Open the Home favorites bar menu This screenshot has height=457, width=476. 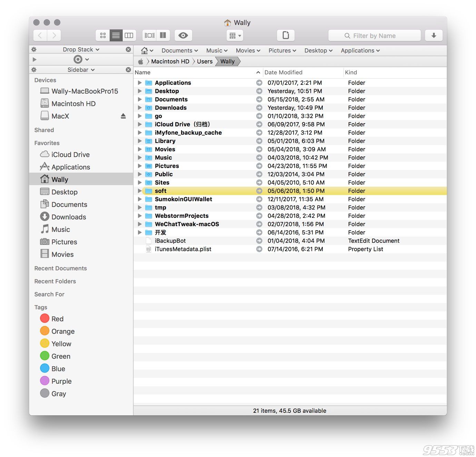point(147,50)
